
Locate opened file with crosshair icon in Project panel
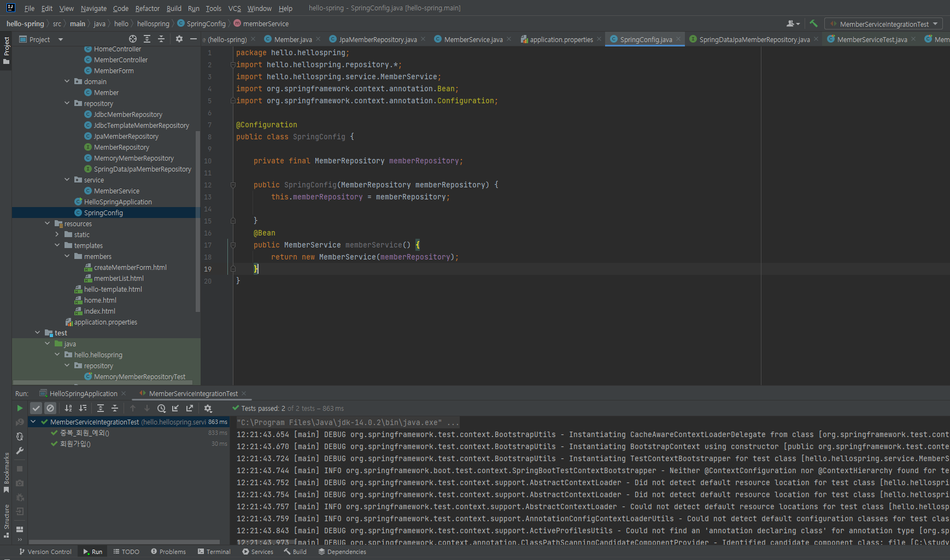(133, 39)
